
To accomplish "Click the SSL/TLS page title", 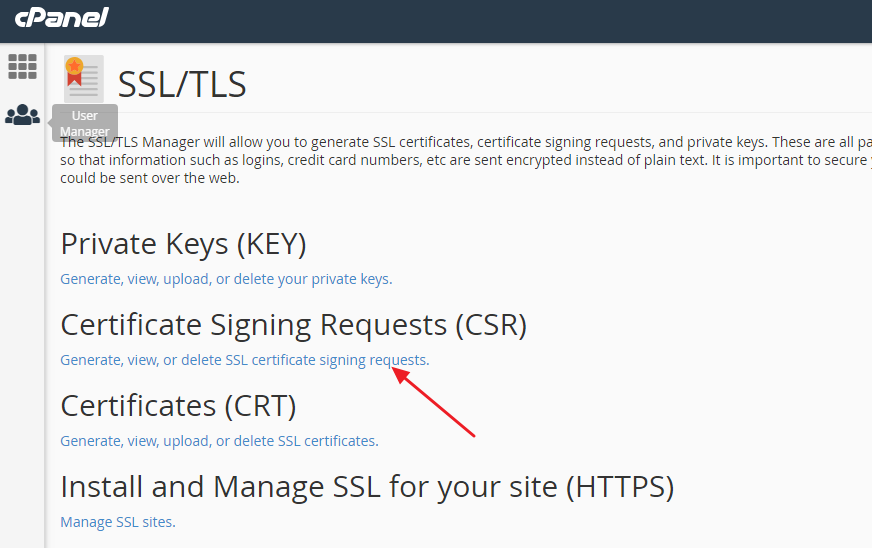I will (182, 84).
